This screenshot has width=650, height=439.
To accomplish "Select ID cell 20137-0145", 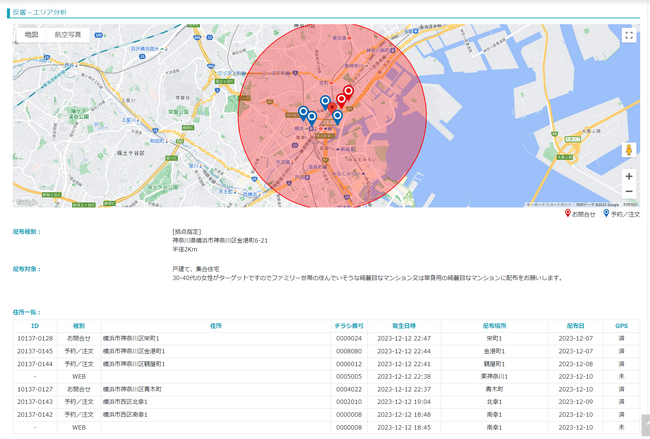I will coord(35,352).
